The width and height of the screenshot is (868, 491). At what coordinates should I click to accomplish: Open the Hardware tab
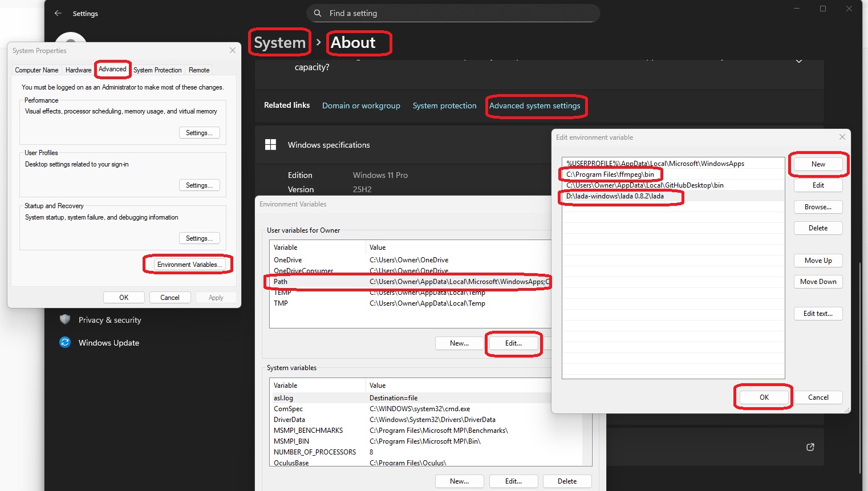coord(78,70)
